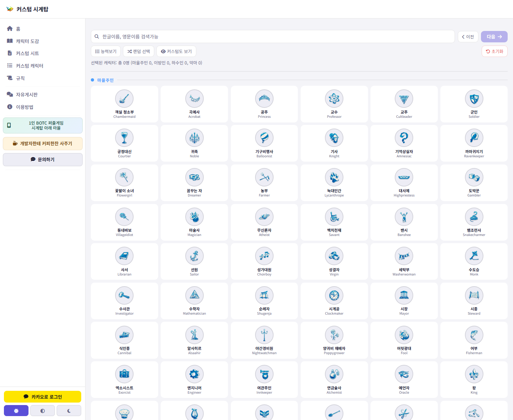Pick the Acrobat character token
The width and height of the screenshot is (513, 420).
(x=195, y=99)
